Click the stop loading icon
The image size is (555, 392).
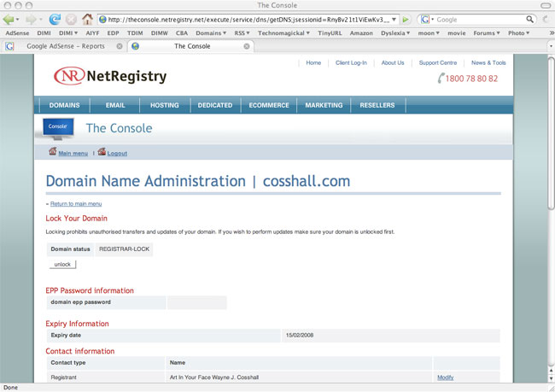(x=71, y=19)
